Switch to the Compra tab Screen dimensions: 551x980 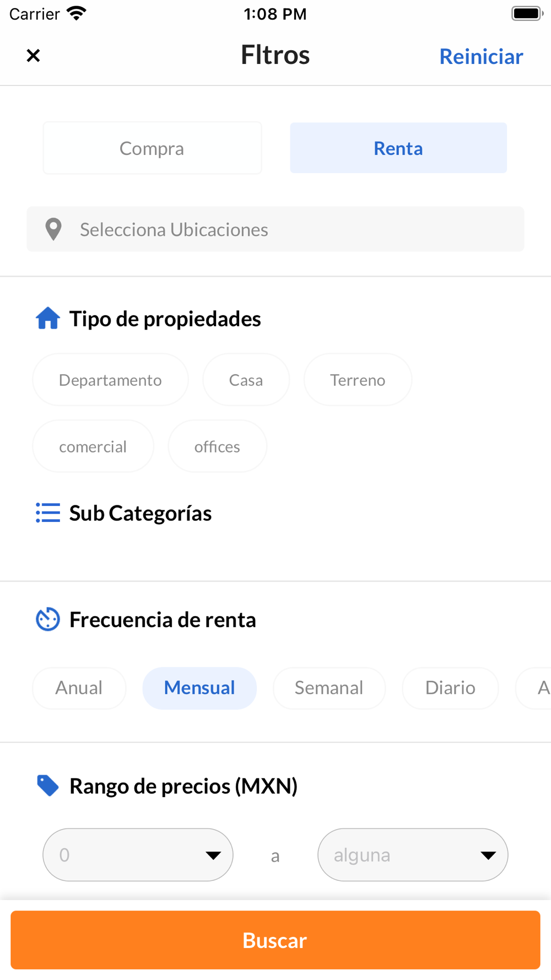click(x=152, y=148)
